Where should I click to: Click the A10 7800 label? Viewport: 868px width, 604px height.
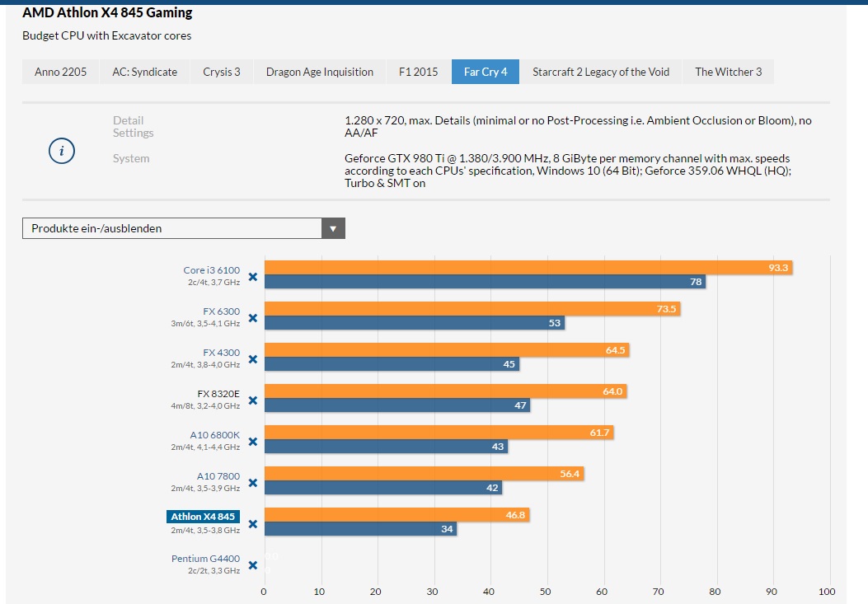pyautogui.click(x=218, y=476)
